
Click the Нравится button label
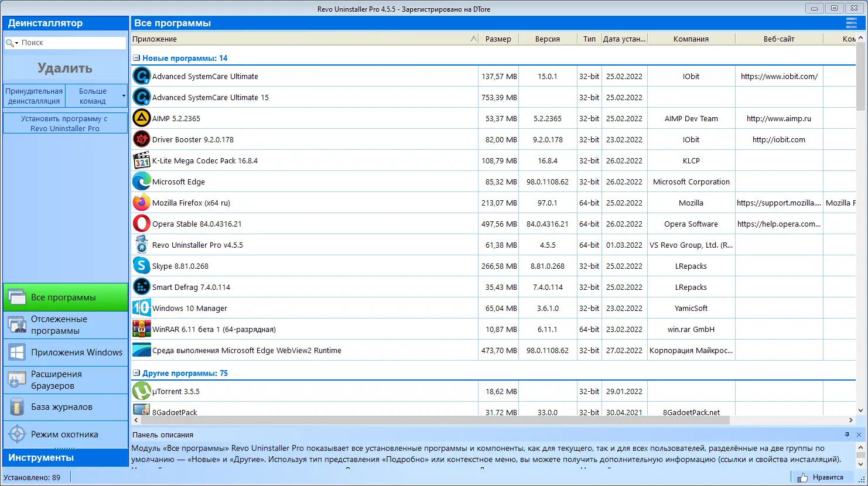[x=828, y=477]
